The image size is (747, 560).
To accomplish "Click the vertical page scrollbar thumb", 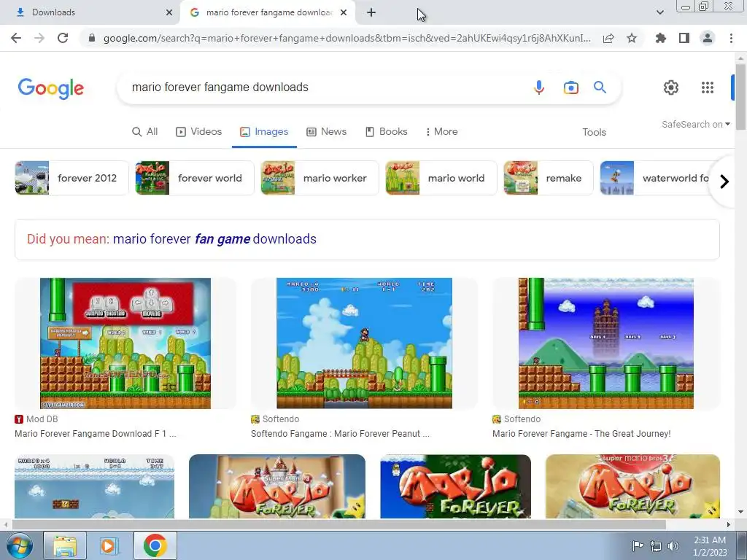I will [x=740, y=97].
